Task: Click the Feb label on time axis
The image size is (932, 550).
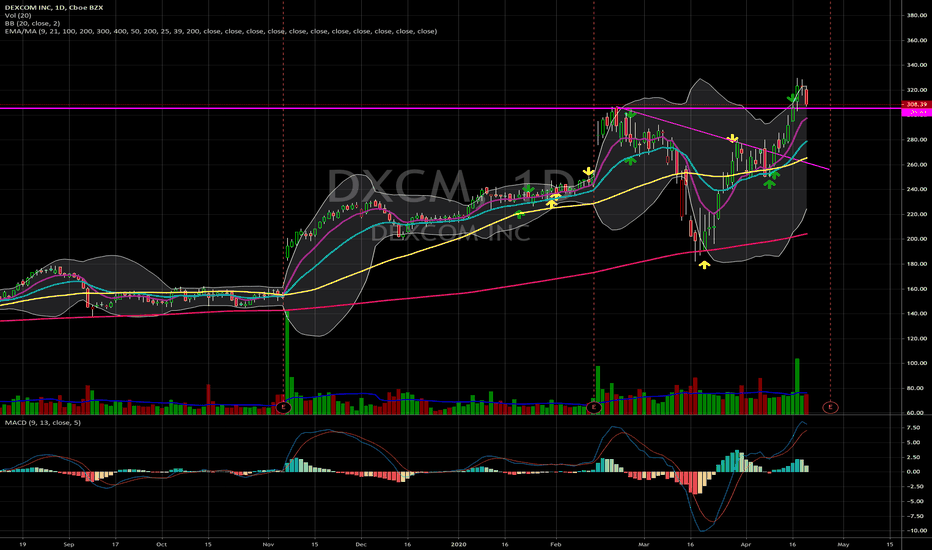Action: pyautogui.click(x=556, y=544)
